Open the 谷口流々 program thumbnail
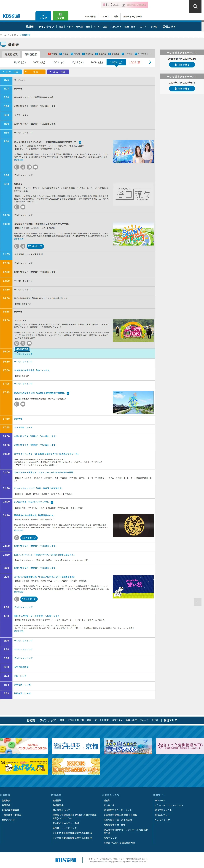The width and height of the screenshot is (204, 868). 133,194
